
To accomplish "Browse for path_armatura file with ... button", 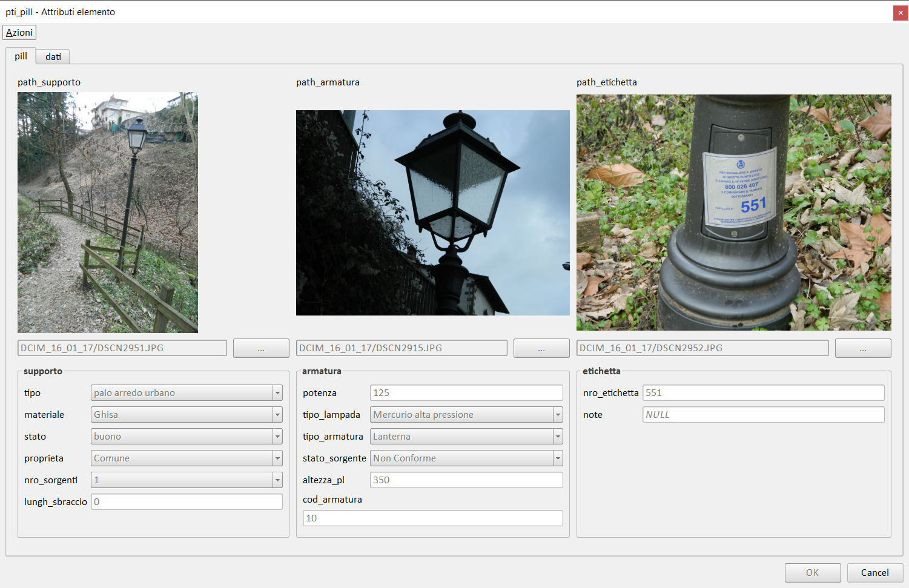I will (x=541, y=348).
